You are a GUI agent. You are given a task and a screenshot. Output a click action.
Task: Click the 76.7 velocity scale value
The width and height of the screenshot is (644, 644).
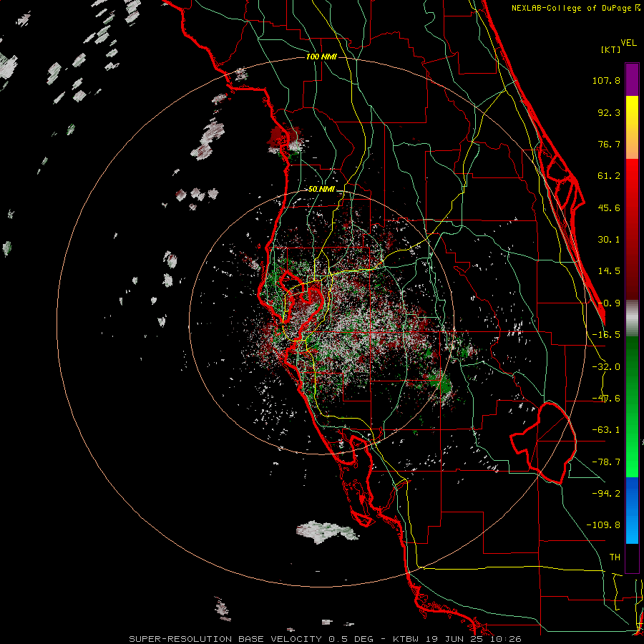(x=609, y=144)
